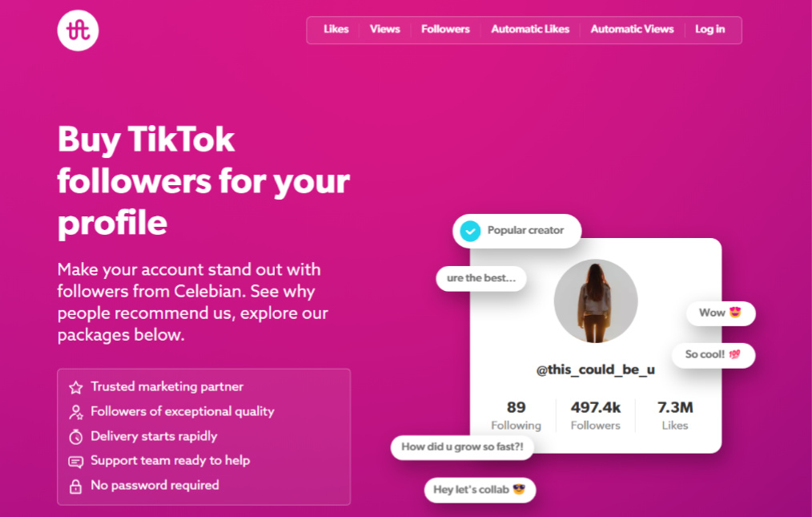Click the blue verified checkmark badge
Image resolution: width=812 pixels, height=517 pixels.
[x=470, y=232]
